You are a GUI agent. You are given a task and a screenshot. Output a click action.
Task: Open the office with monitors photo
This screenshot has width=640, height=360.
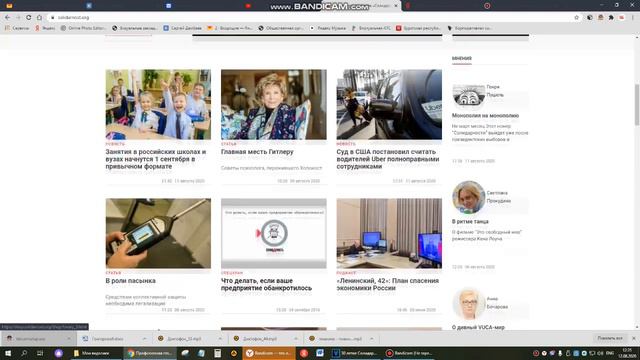389,233
